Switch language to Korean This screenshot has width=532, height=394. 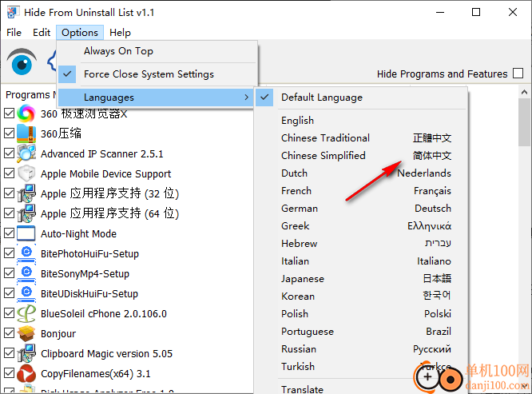pos(361,296)
